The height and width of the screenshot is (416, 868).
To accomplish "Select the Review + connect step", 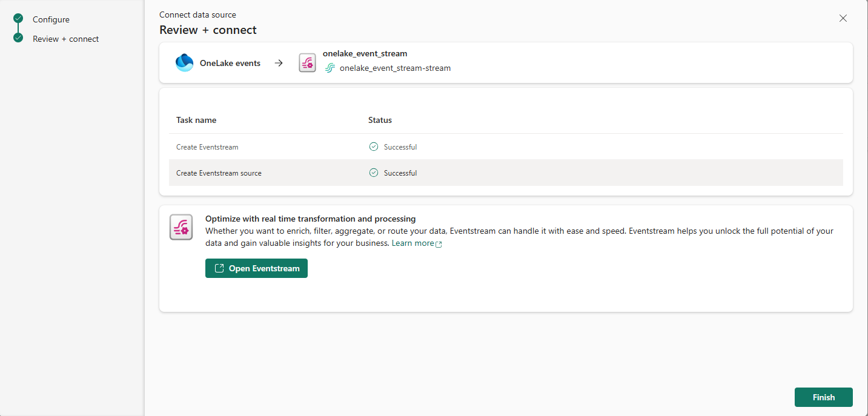I will [65, 39].
